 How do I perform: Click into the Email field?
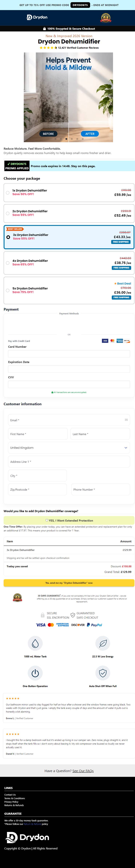click(x=69, y=420)
